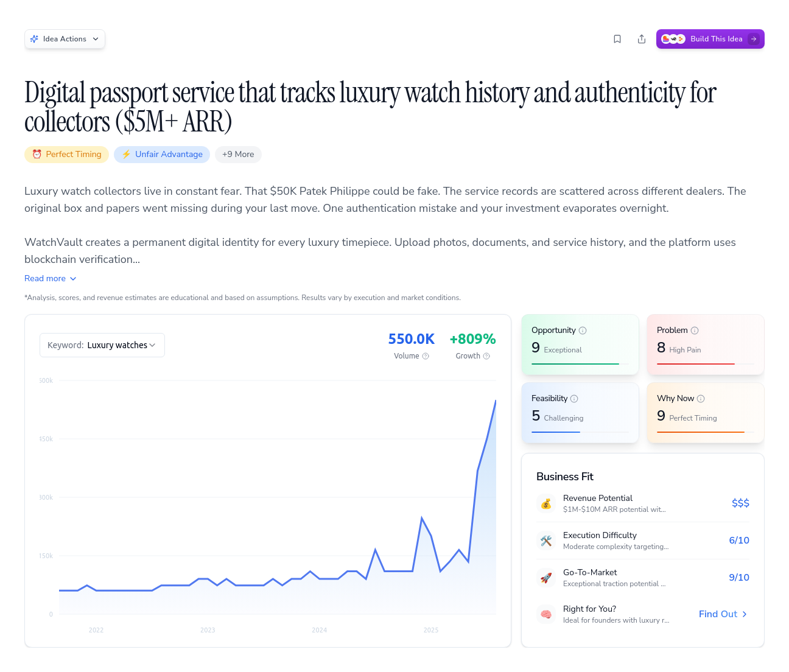The height and width of the screenshot is (672, 789).
Task: Select the 2025 label on the chart axis
Action: [x=431, y=630]
